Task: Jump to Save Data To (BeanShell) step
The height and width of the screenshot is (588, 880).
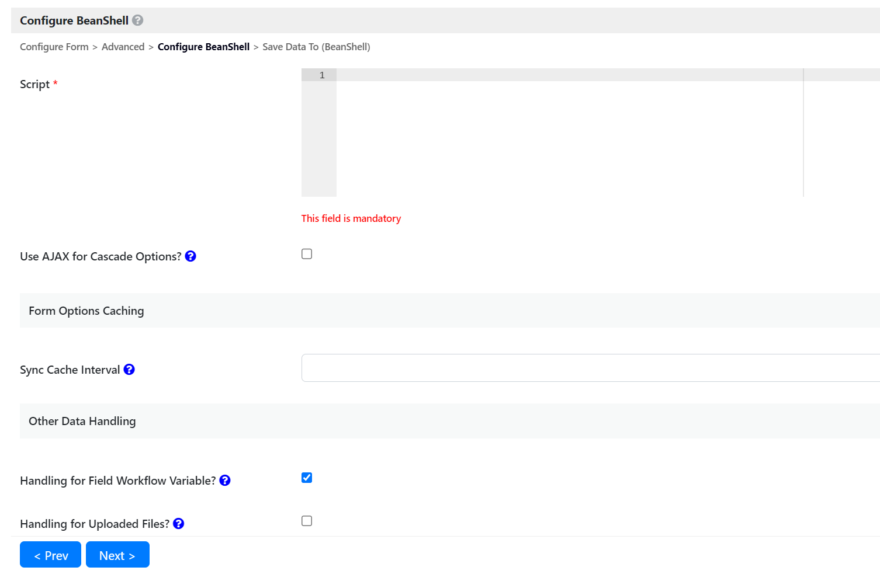Action: [316, 47]
